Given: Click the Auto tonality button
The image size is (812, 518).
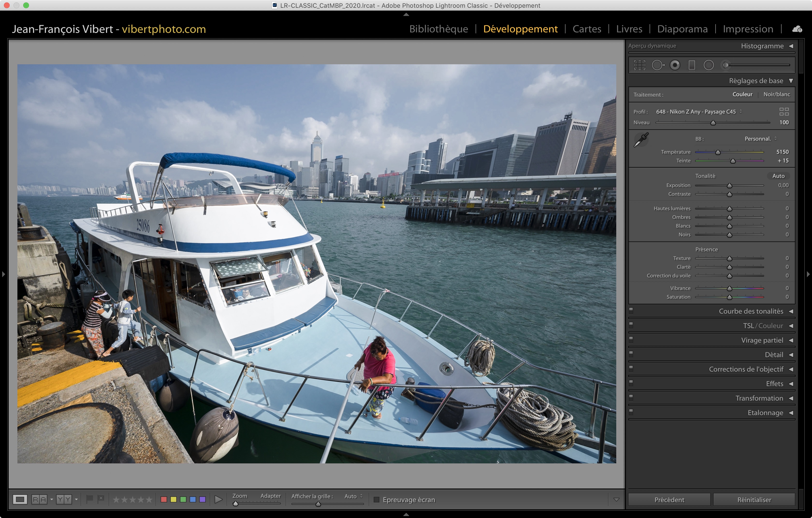Looking at the screenshot, I should pyautogui.click(x=778, y=176).
